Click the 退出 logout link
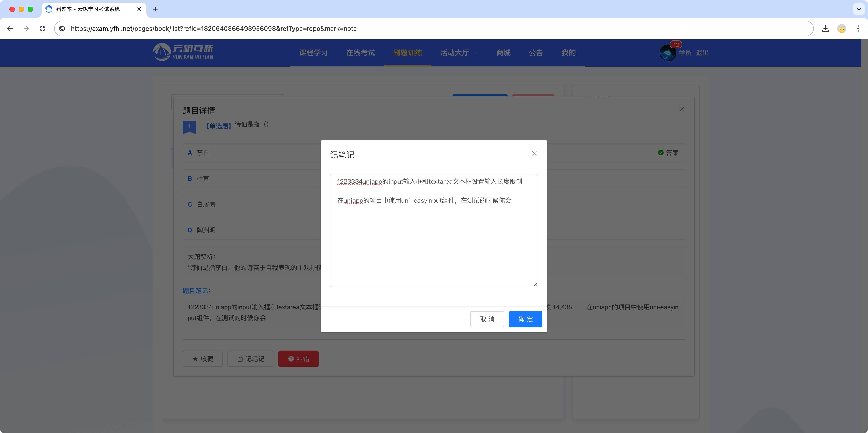Viewport: 868px width, 433px height. click(x=702, y=53)
